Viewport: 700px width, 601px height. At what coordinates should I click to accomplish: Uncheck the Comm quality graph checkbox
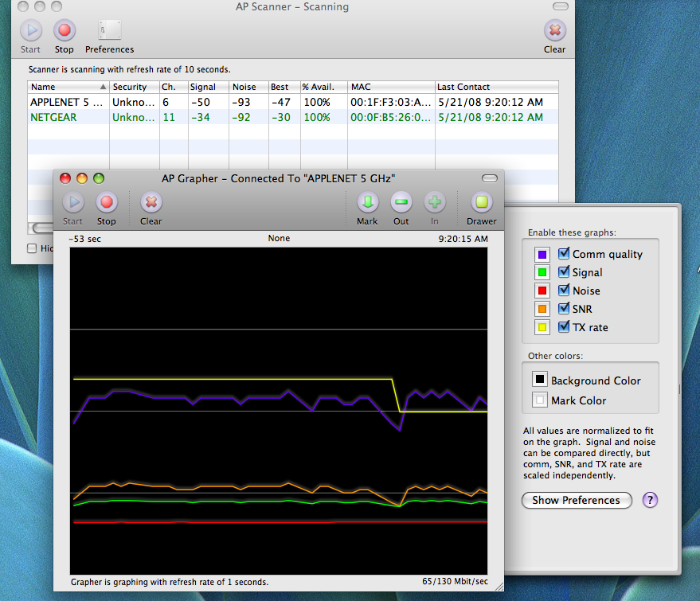[564, 254]
